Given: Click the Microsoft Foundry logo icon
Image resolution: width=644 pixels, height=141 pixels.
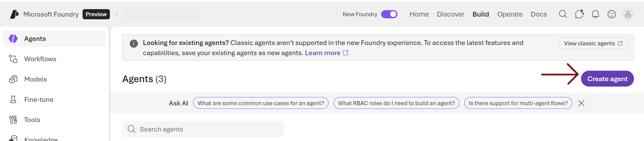Looking at the screenshot, I should tap(14, 14).
